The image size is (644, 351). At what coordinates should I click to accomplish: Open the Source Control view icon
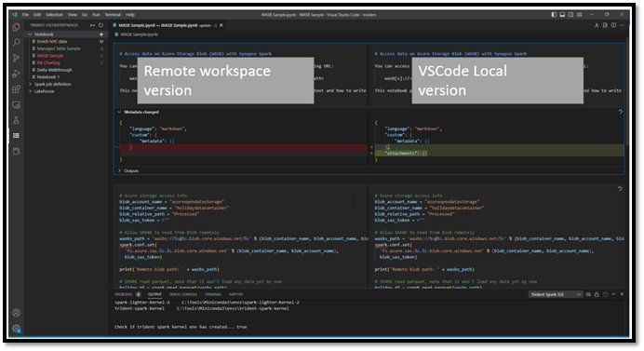coord(17,58)
